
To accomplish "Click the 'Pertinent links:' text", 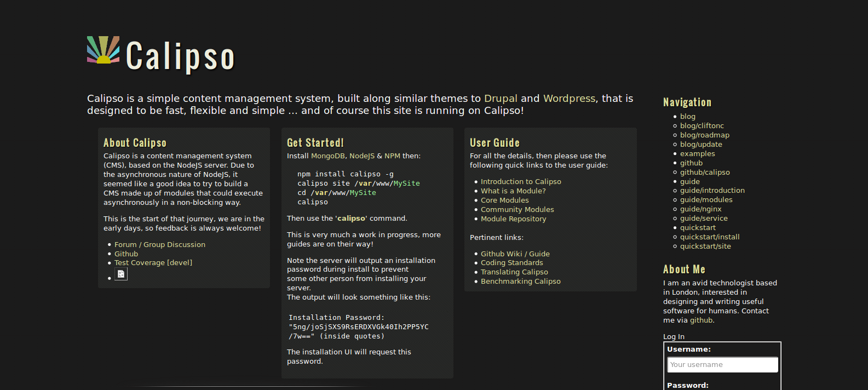I will [497, 238].
